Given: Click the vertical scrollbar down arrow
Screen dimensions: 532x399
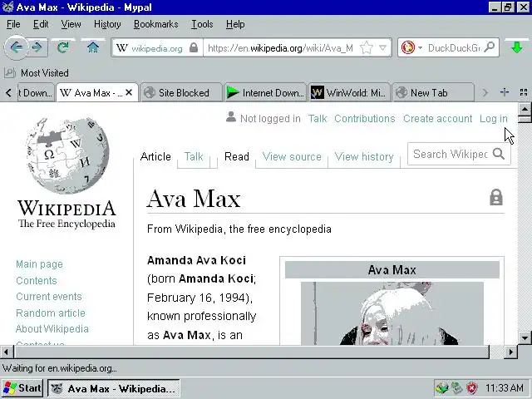Looking at the screenshot, I should (x=525, y=338).
